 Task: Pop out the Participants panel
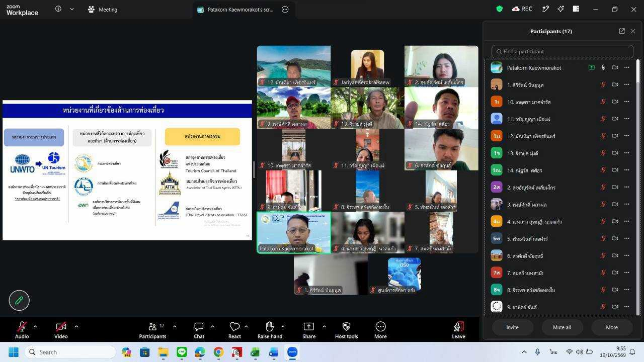coord(622,31)
